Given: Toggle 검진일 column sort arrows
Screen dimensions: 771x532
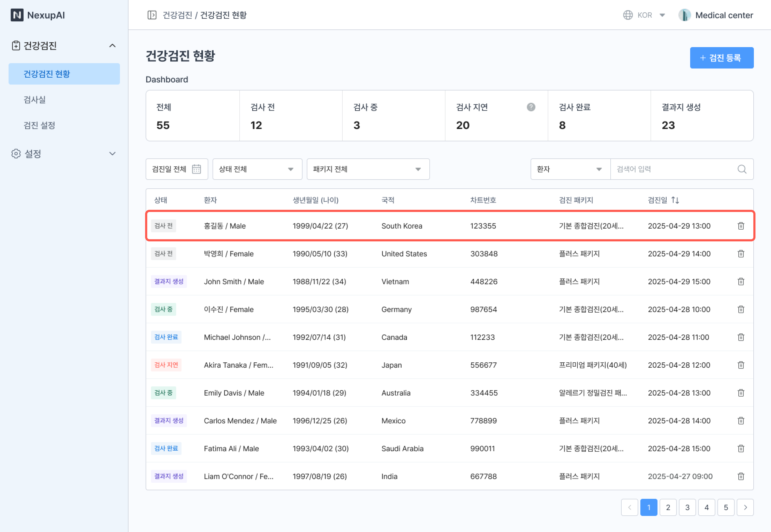Looking at the screenshot, I should click(675, 200).
